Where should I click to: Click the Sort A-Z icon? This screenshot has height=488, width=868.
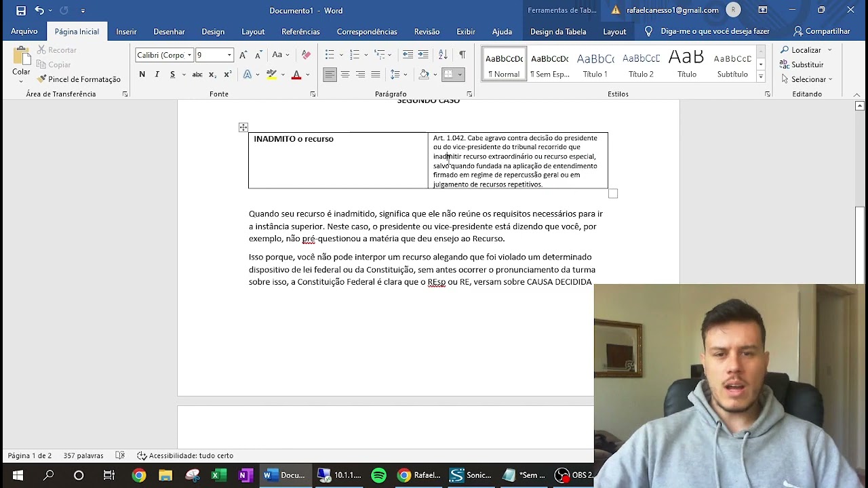443,55
